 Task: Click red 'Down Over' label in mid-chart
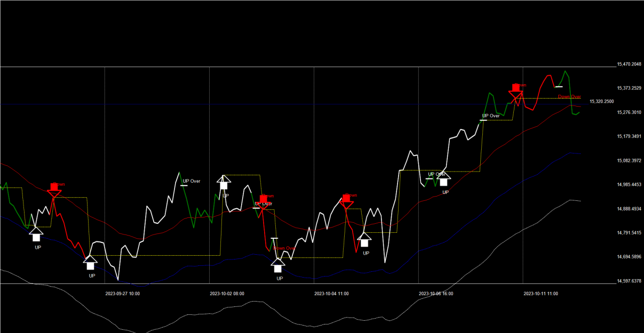pos(284,248)
